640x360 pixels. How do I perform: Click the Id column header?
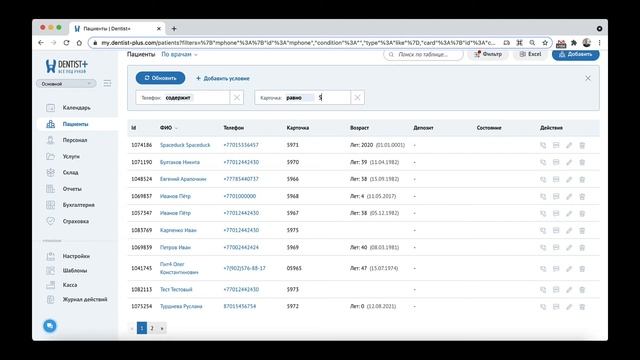click(133, 128)
